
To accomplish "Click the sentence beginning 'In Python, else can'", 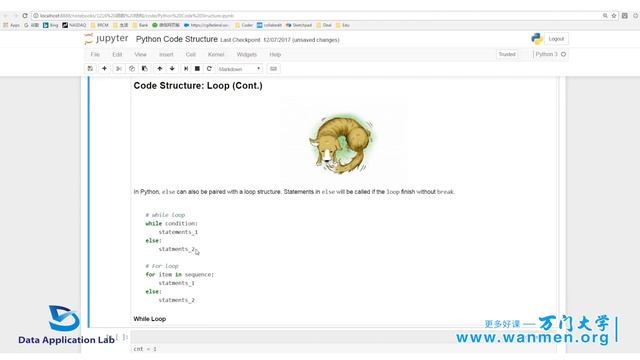I will (294, 192).
